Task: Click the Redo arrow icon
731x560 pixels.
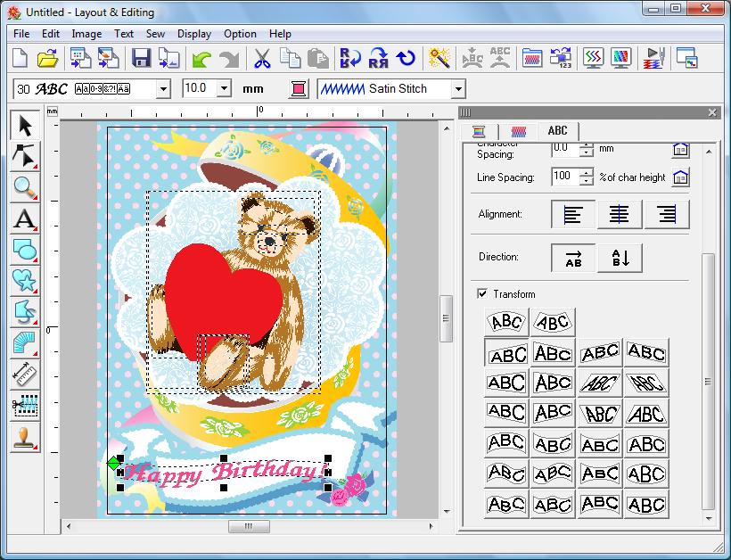Action: coord(229,59)
